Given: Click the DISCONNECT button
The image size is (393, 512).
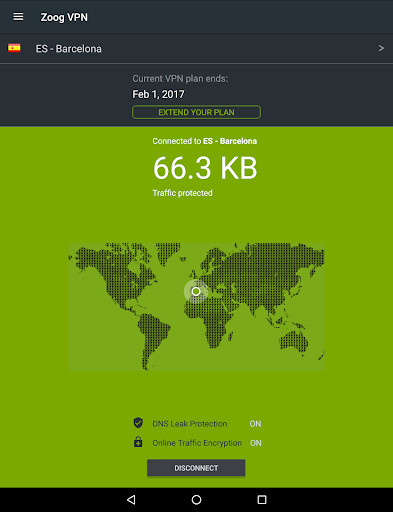Looking at the screenshot, I should pos(196,468).
